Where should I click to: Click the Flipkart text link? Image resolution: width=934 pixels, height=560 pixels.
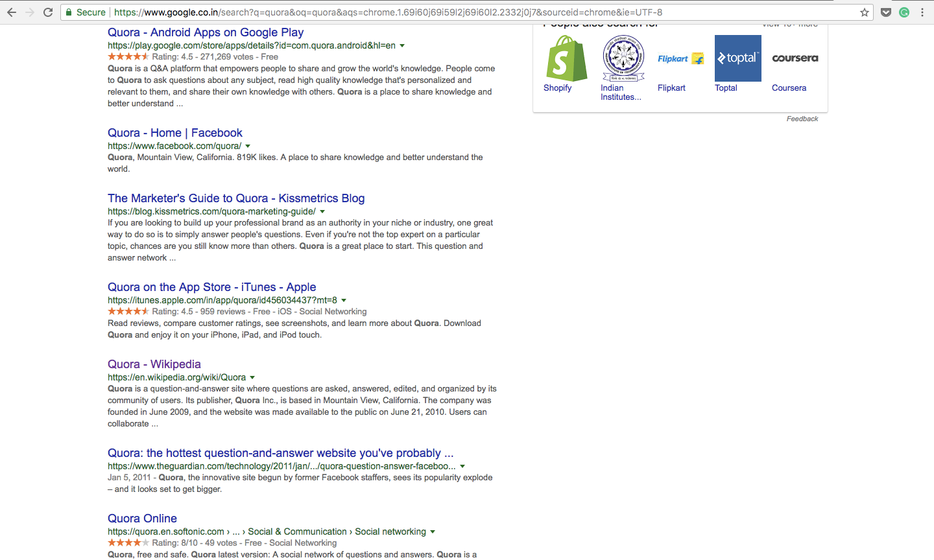pos(671,88)
